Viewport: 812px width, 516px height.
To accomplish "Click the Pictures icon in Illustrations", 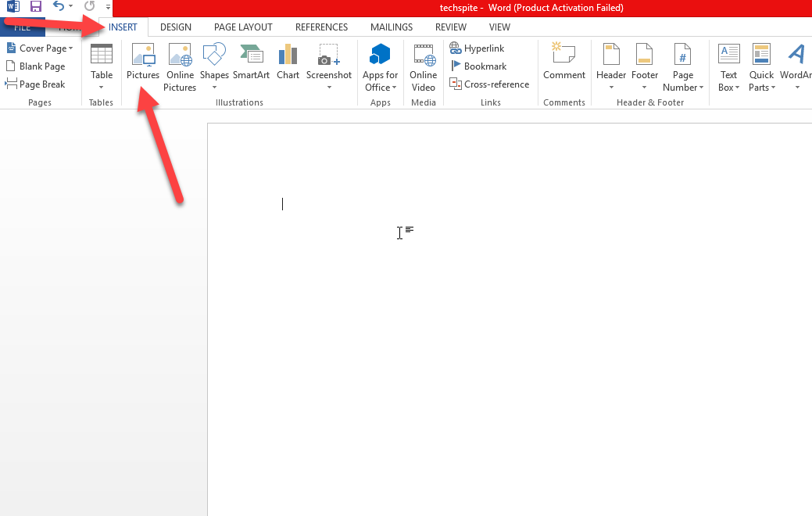I will (x=143, y=56).
